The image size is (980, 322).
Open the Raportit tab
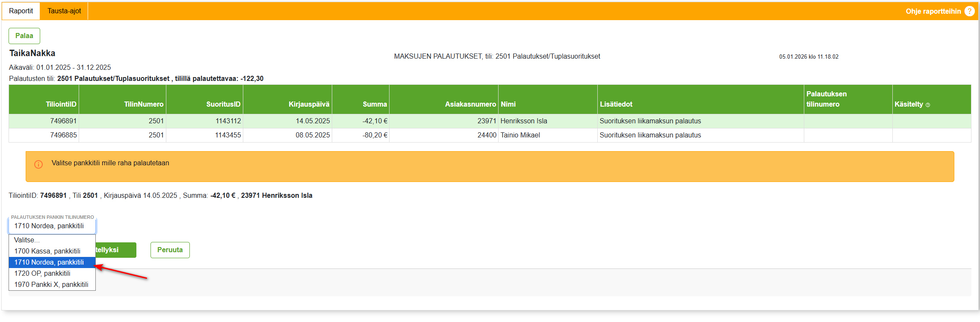click(21, 11)
